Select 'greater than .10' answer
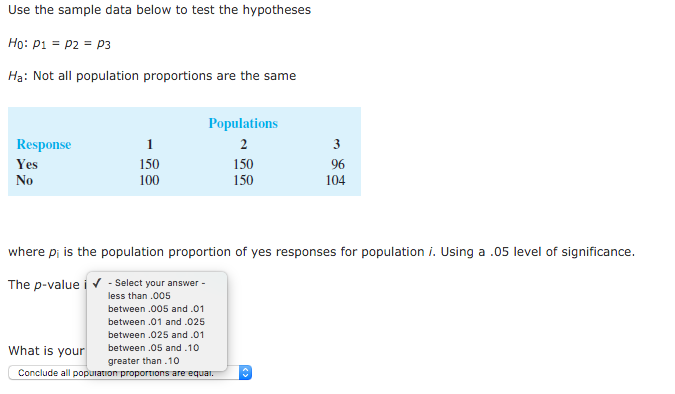The width and height of the screenshot is (675, 394). point(143,361)
